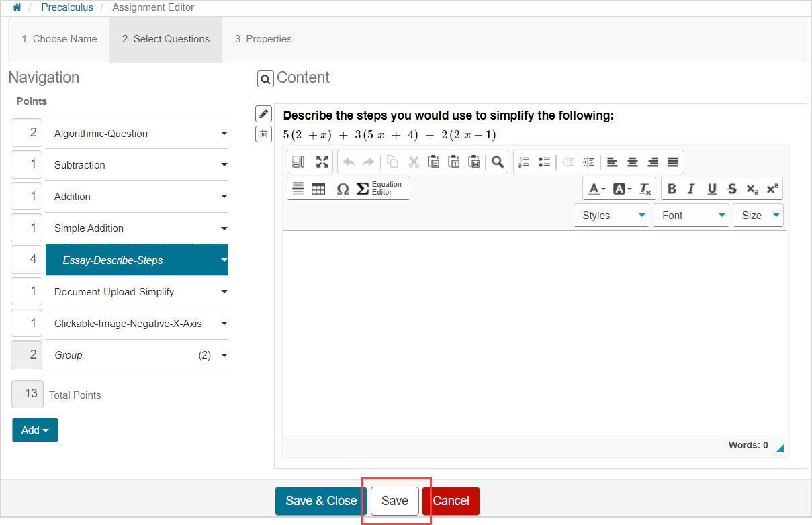Screen dimensions: 812x525
Task: Expand the Algorithmic-Question options arrow
Action: 224,134
